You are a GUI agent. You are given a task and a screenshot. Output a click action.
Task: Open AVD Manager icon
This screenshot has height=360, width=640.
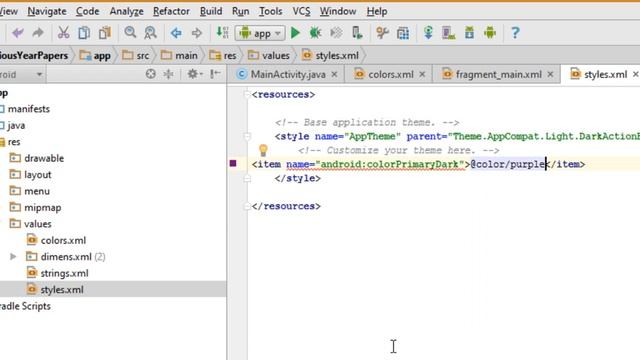pos(449,33)
